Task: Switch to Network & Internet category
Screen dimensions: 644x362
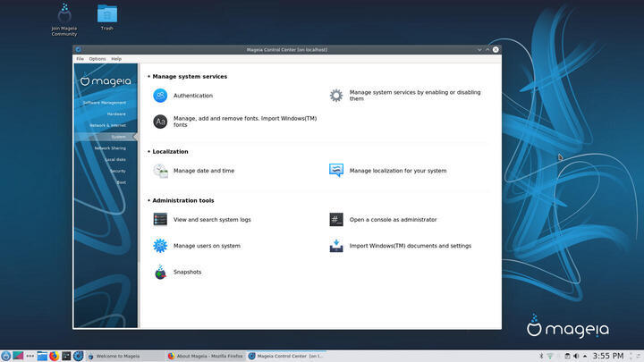Action: (106, 125)
